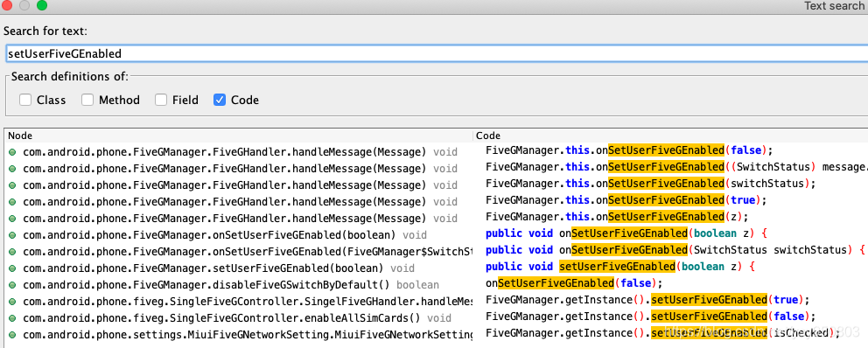Select handleMessage(Message) node paired with onSetUserFiveGEnabled(true);
868x348 pixels.
241,201
